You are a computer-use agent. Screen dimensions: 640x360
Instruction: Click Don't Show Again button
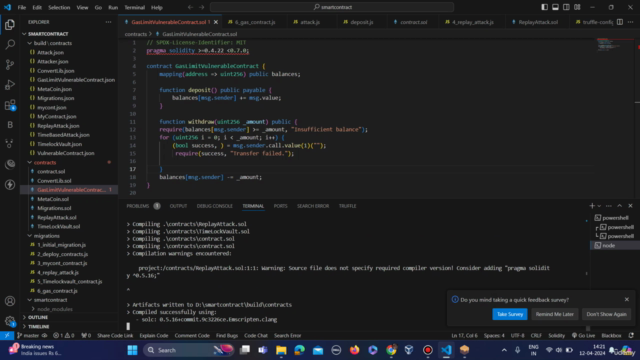(606, 314)
